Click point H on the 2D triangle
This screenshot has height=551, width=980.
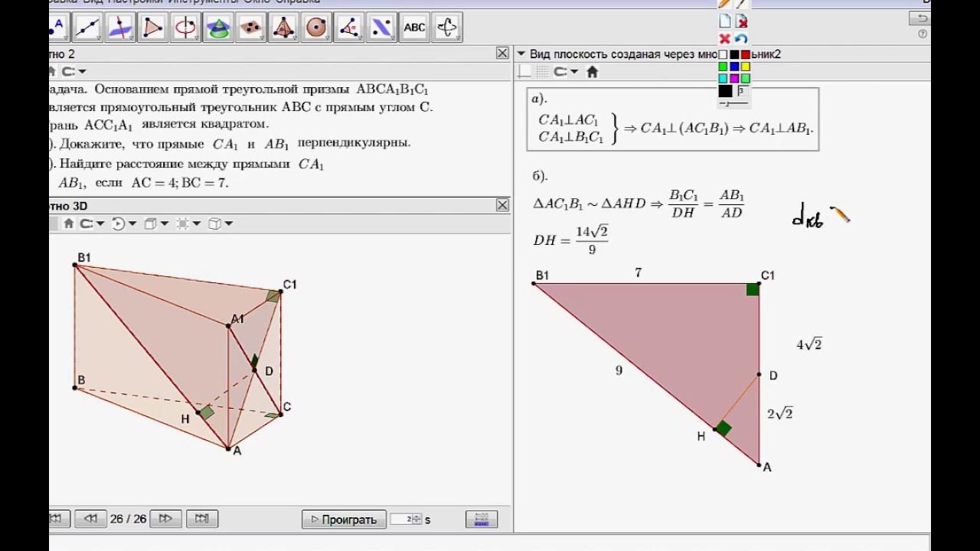pos(715,429)
